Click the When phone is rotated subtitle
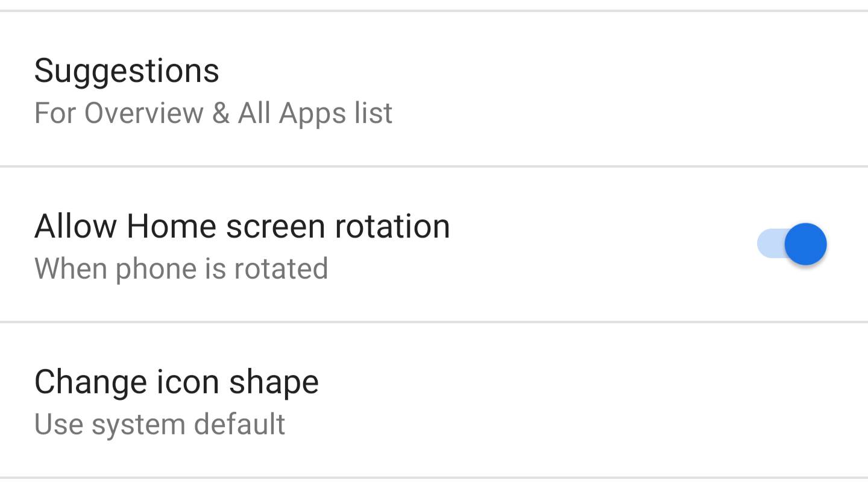 [x=181, y=269]
